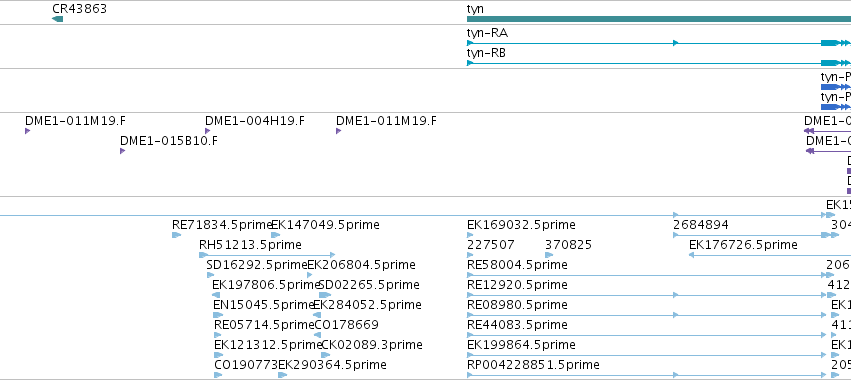The height and width of the screenshot is (380, 851).
Task: Select the tyn-RB transcript line
Action: pyautogui.click(x=659, y=63)
